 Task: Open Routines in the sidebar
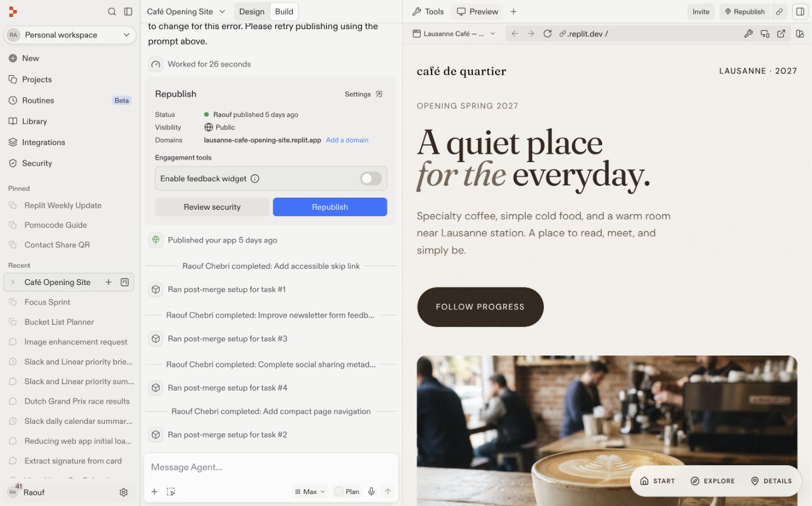pyautogui.click(x=69, y=100)
